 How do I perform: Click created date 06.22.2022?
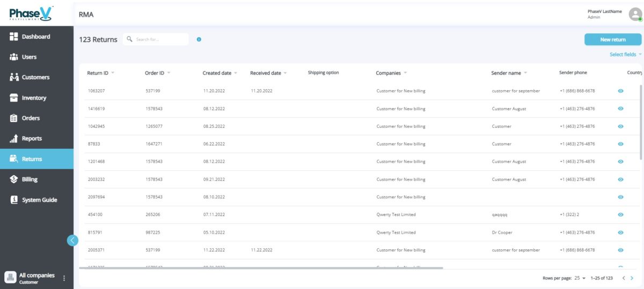coord(214,144)
